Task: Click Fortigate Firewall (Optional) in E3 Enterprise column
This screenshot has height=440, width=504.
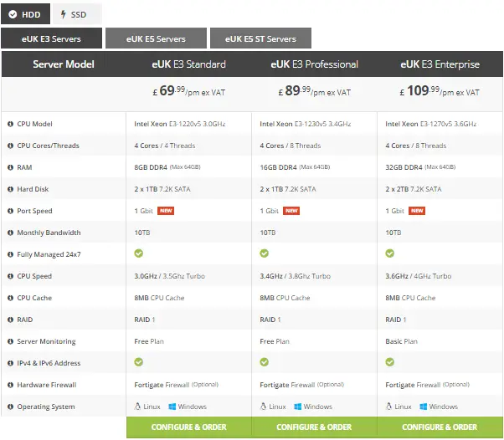Action: click(428, 385)
